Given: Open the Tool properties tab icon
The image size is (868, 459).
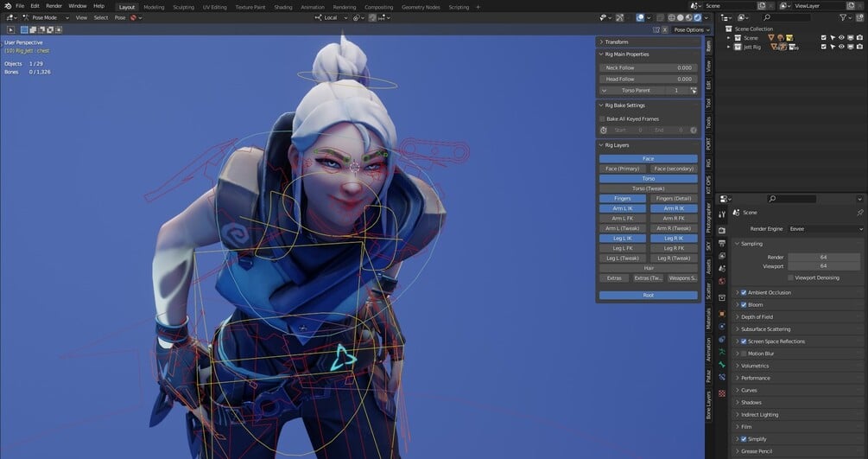Looking at the screenshot, I should 722,214.
